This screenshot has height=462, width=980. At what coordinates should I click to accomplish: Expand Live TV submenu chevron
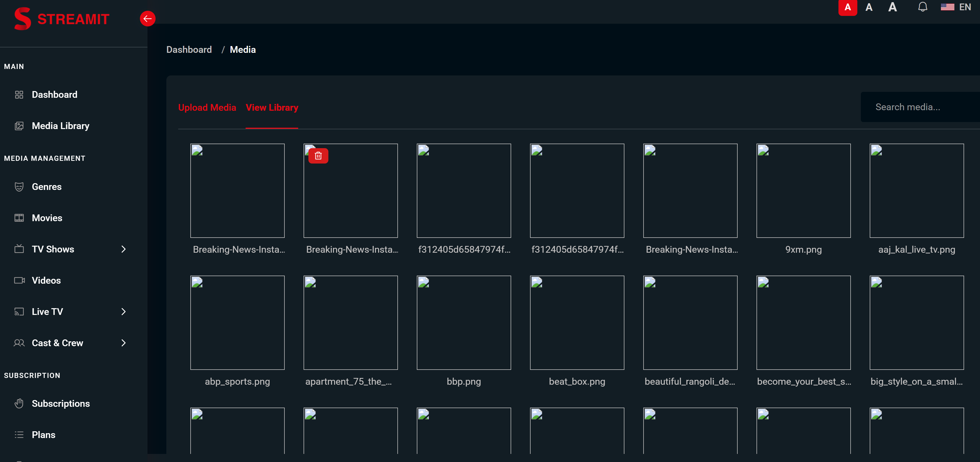pos(123,312)
